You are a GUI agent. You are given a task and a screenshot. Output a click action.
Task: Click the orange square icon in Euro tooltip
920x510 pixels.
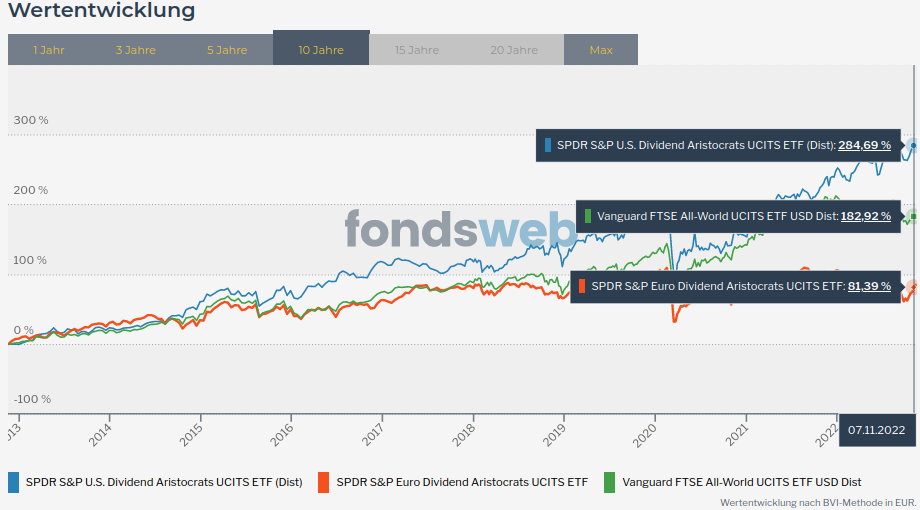coord(582,286)
